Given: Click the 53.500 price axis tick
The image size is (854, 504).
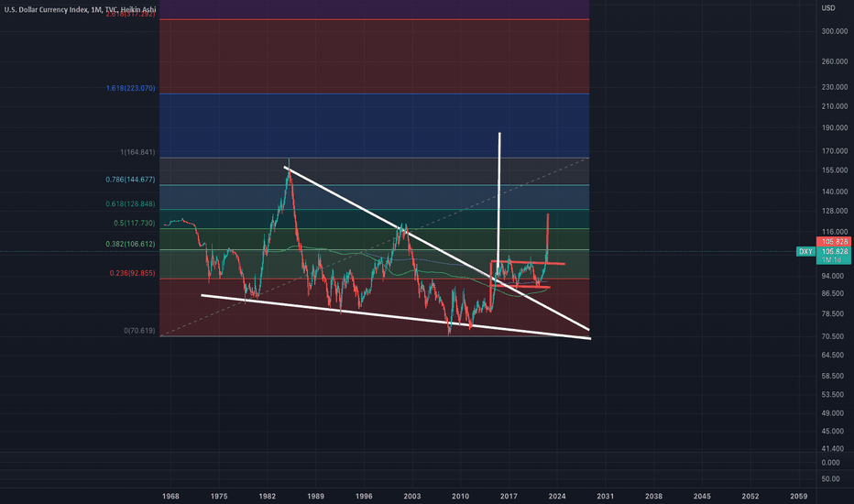Looking at the screenshot, I should point(833,394).
